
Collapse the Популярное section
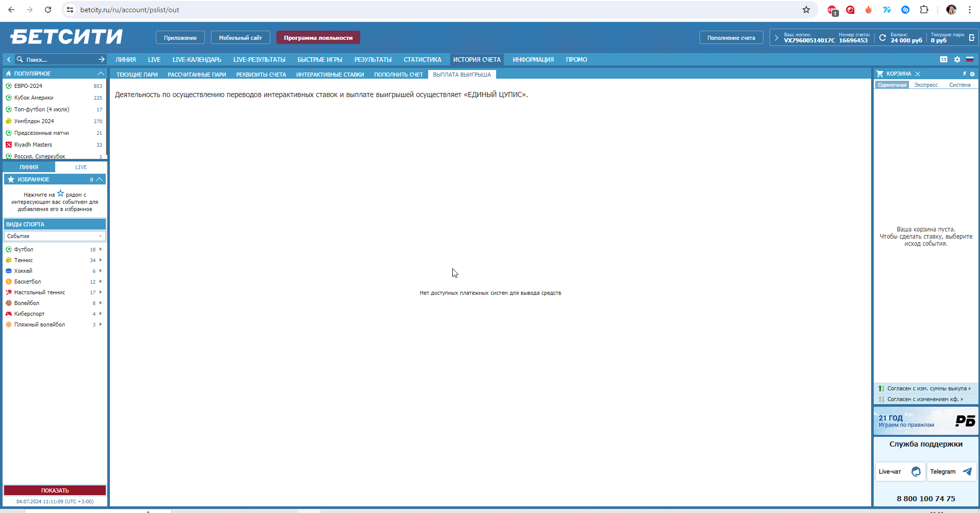[101, 74]
